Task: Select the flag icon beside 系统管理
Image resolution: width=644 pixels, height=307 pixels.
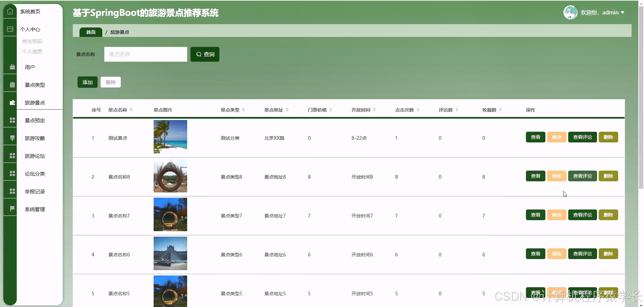Action: [12, 208]
